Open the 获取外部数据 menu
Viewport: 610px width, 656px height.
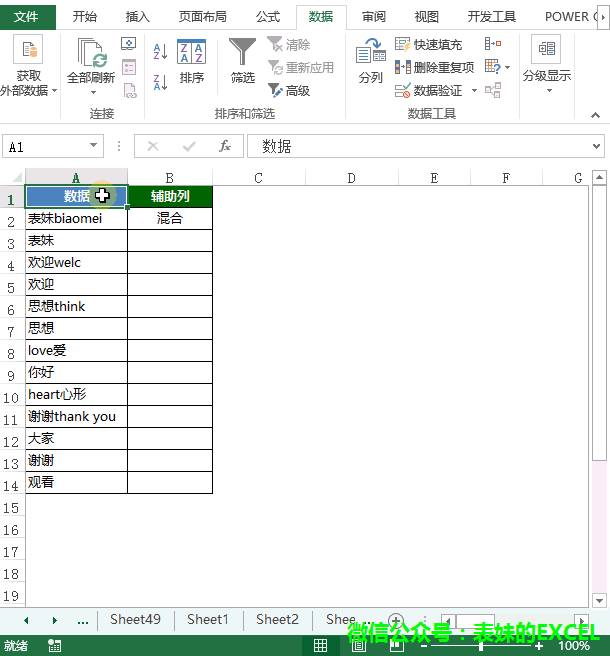(28, 66)
